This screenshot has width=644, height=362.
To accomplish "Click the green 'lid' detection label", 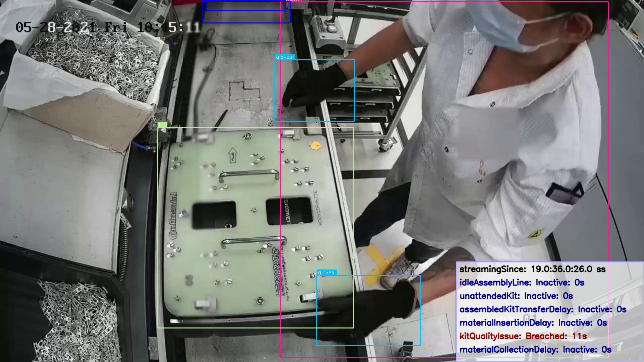I will point(162,125).
